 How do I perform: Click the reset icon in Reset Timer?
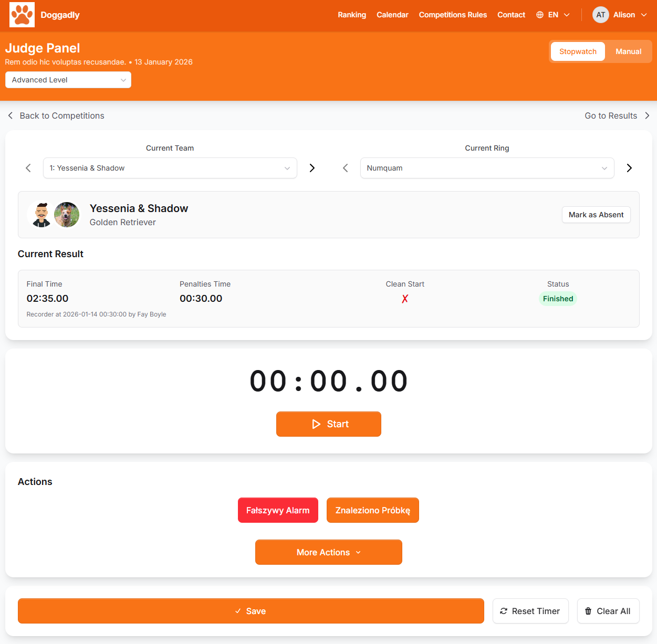point(504,611)
